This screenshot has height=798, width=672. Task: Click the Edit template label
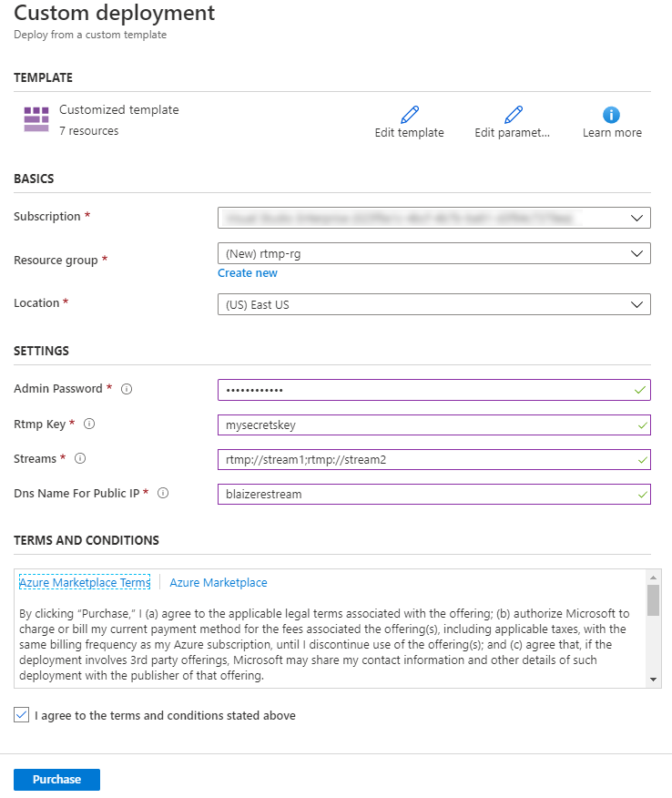pyautogui.click(x=410, y=133)
